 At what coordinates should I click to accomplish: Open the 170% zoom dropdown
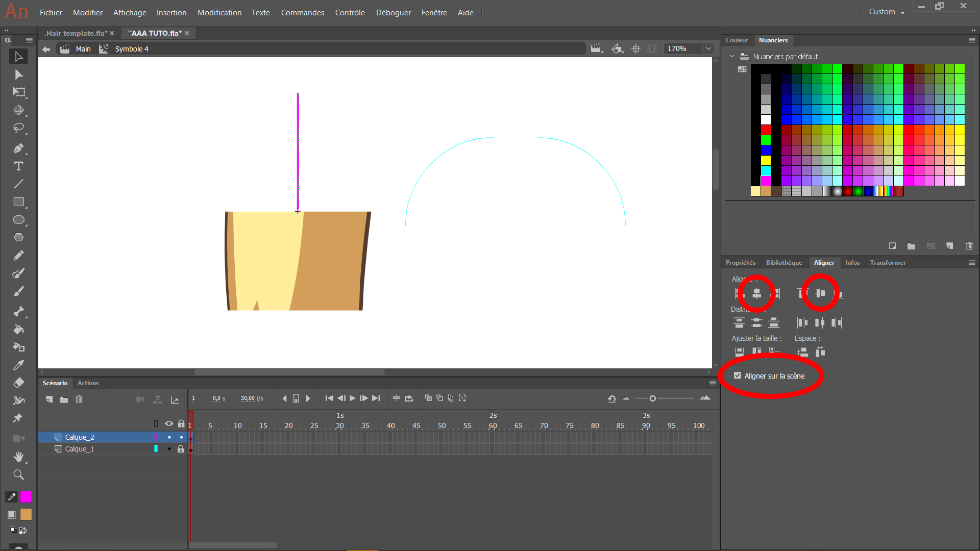[708, 48]
